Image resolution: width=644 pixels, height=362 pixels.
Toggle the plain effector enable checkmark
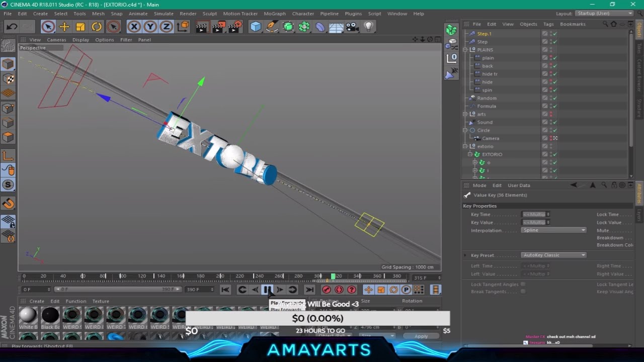tap(555, 58)
